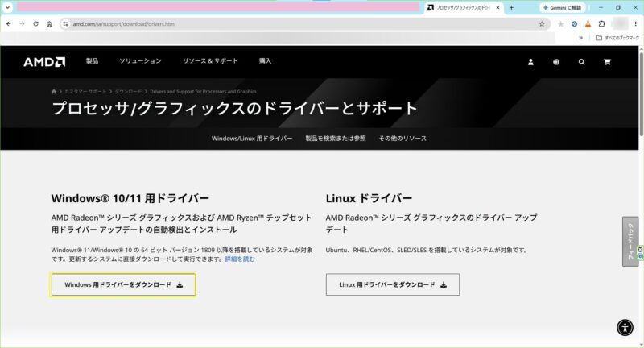
Task: Open the 製品 menu
Action: tap(92, 60)
